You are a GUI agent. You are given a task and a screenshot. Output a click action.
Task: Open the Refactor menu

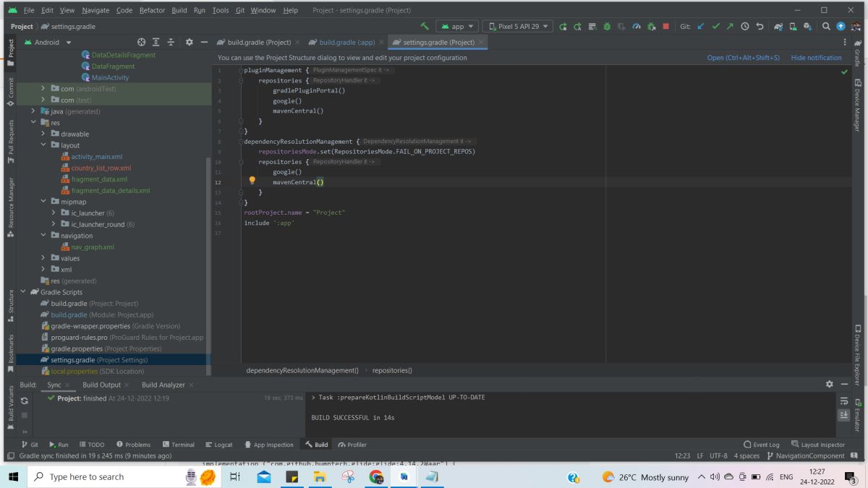(x=152, y=10)
